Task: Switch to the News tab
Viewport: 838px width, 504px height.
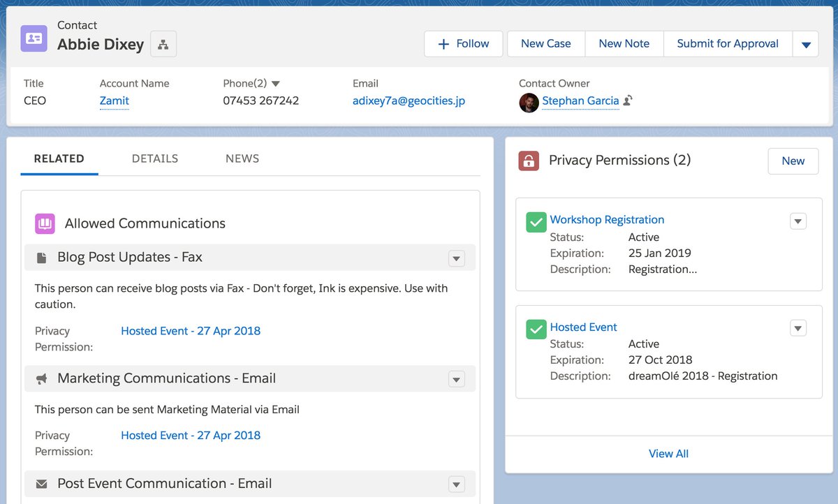Action: pyautogui.click(x=242, y=158)
